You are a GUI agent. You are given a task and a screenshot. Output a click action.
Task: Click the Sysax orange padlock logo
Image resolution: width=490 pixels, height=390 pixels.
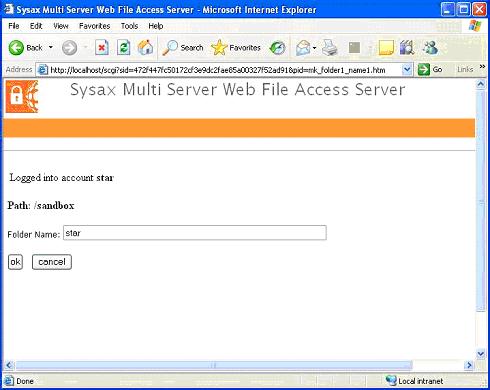[22, 97]
